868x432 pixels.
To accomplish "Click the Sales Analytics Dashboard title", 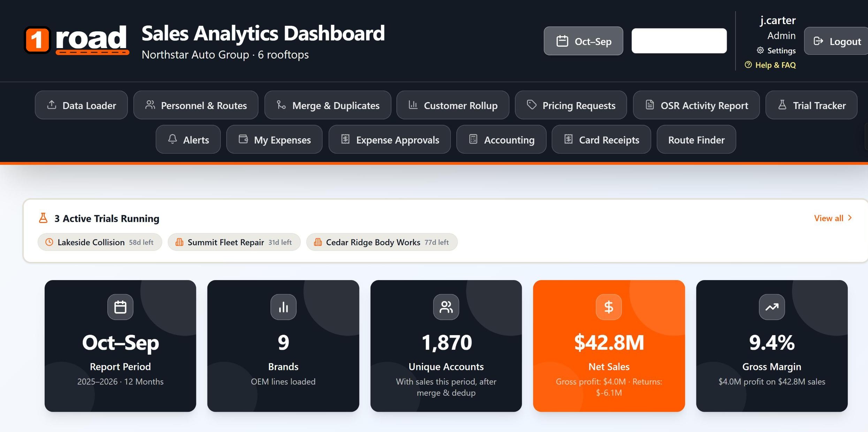I will pyautogui.click(x=263, y=33).
